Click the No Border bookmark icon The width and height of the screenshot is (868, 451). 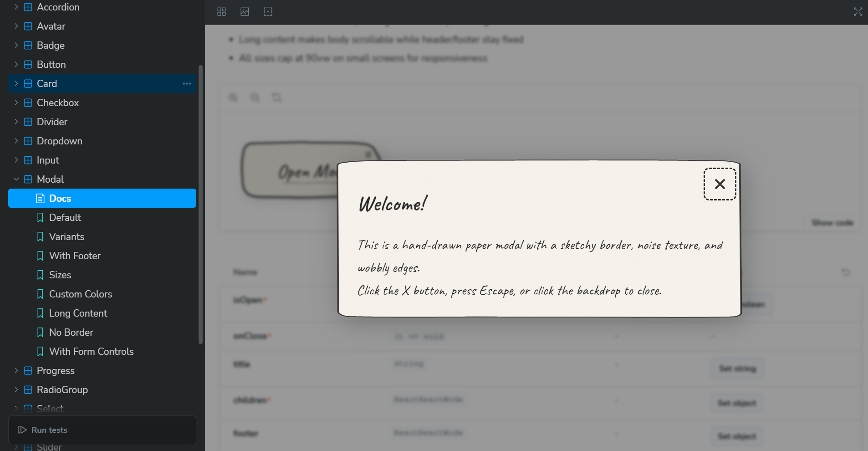point(40,332)
